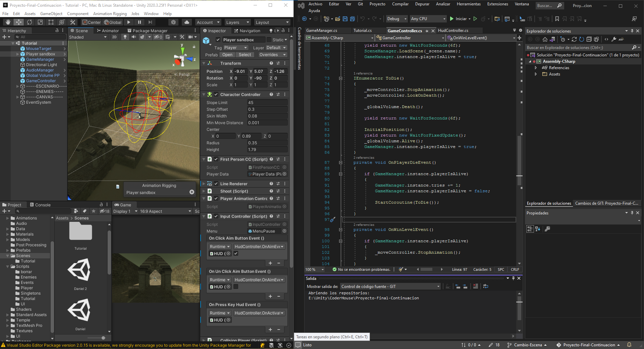This screenshot has height=349, width=644.
Task: Select the Hand tool in Unity toolbar
Action: [8, 22]
